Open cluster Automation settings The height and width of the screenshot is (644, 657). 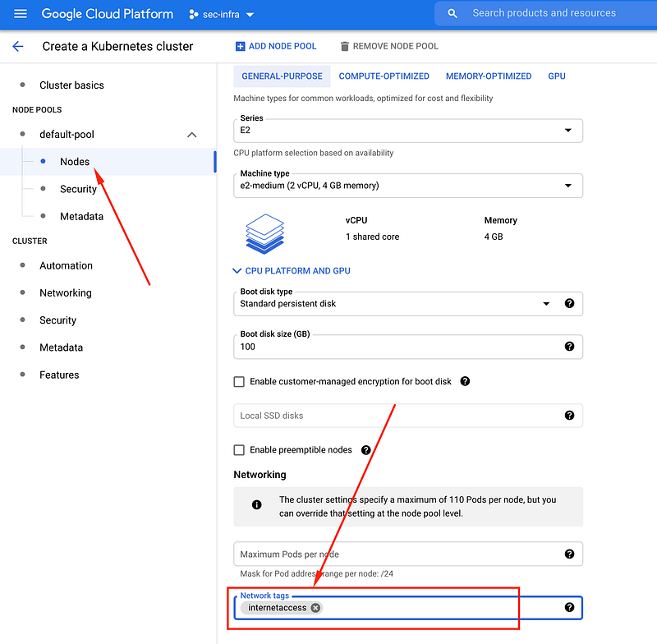click(x=66, y=265)
